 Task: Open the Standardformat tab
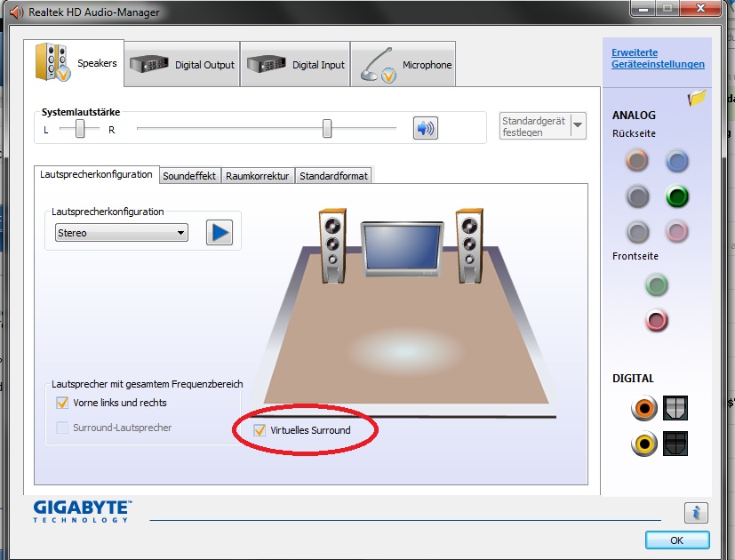pos(333,176)
